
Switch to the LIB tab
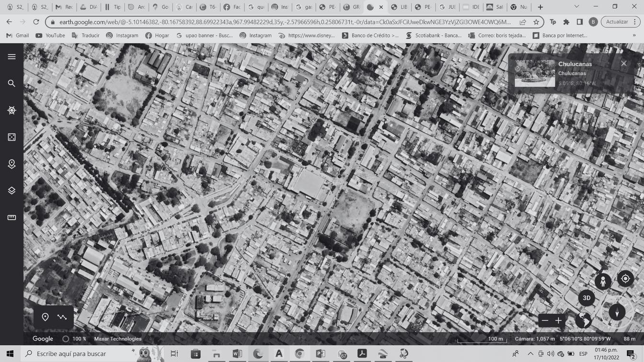(x=399, y=7)
